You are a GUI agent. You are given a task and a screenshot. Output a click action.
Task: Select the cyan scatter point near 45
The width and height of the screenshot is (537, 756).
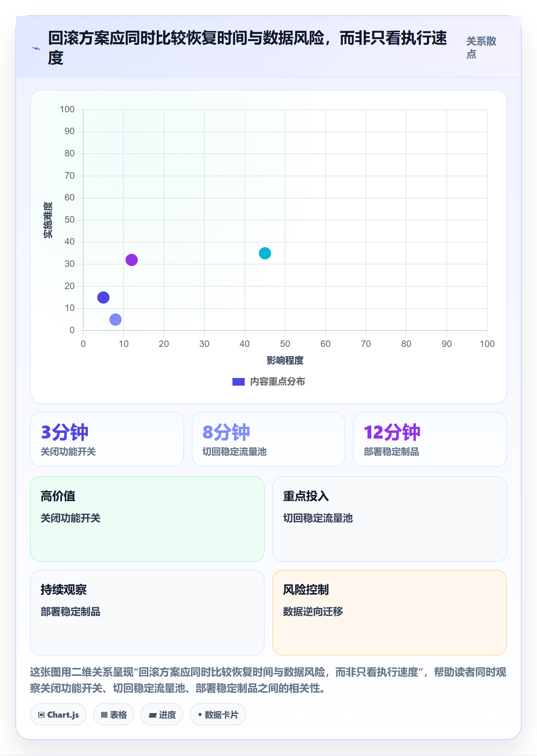[x=265, y=253]
